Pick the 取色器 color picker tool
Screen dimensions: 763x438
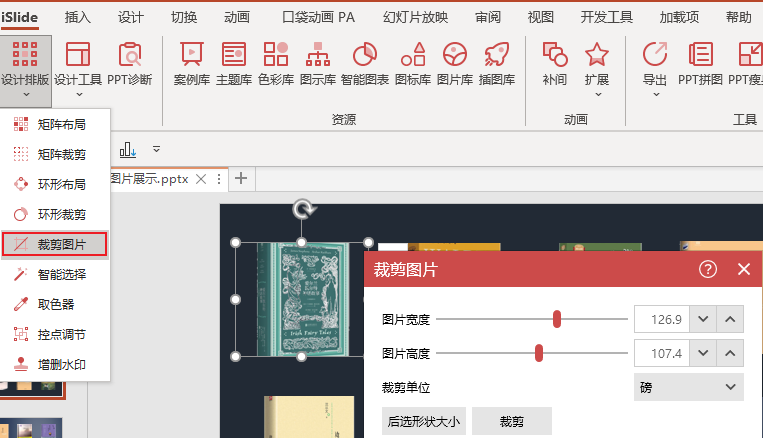[x=55, y=305]
